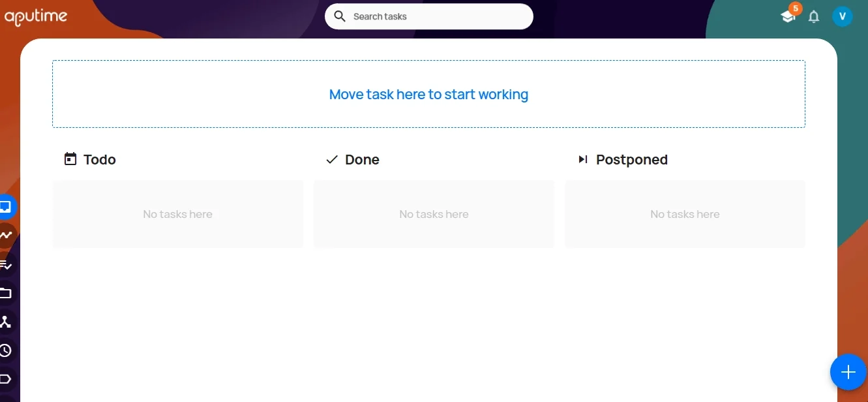Viewport: 868px width, 402px height.
Task: Click the empty Todo task list
Action: (178, 214)
